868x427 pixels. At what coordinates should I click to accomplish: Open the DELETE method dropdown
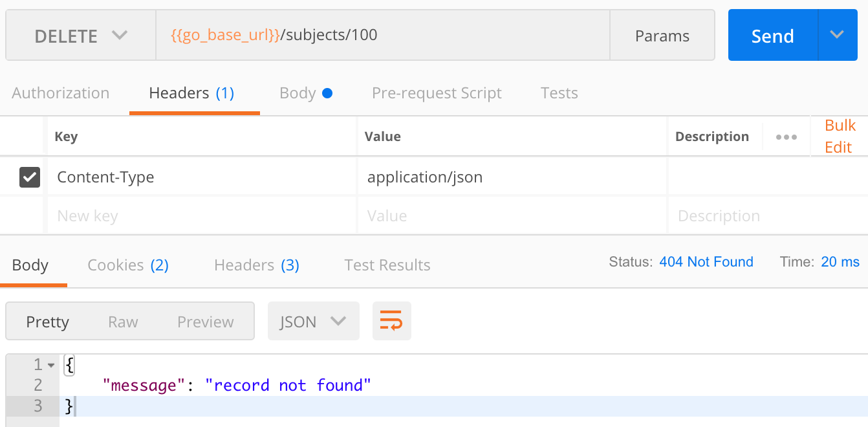(x=81, y=36)
